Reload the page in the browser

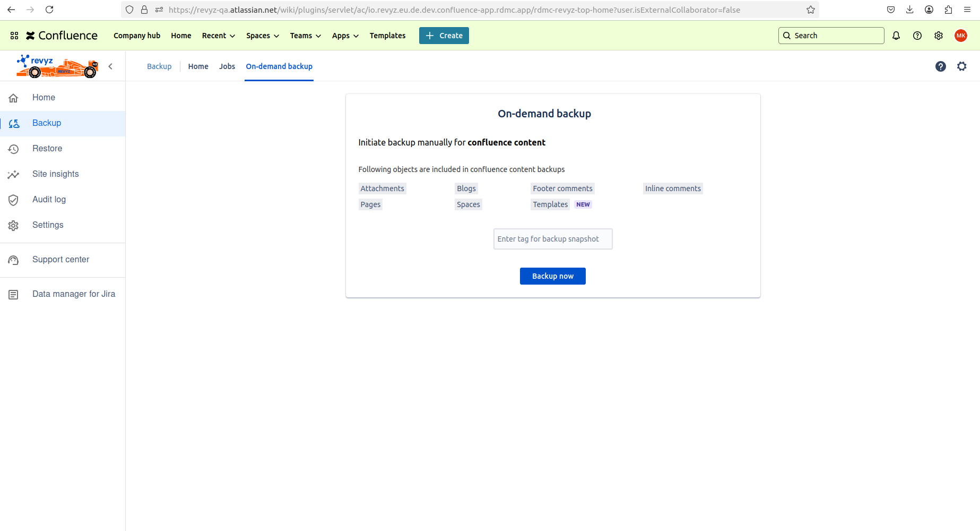49,10
